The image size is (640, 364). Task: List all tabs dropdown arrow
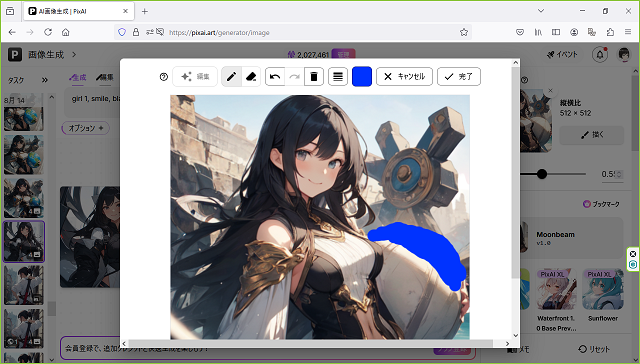pos(541,11)
